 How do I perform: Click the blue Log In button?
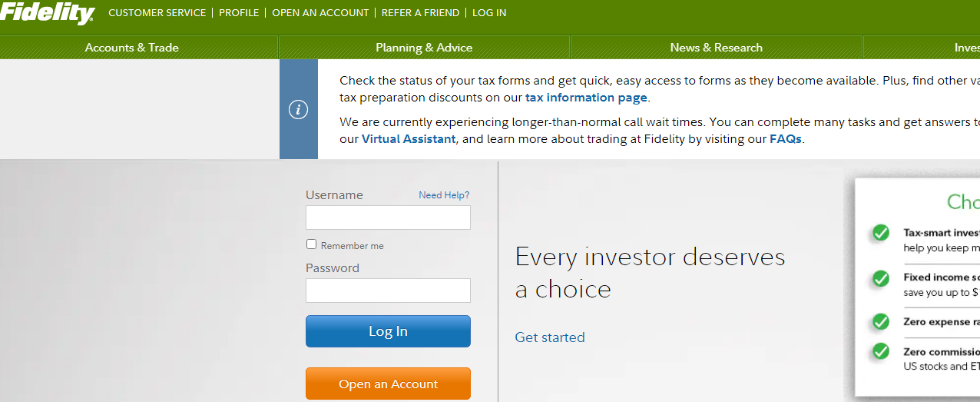388,331
